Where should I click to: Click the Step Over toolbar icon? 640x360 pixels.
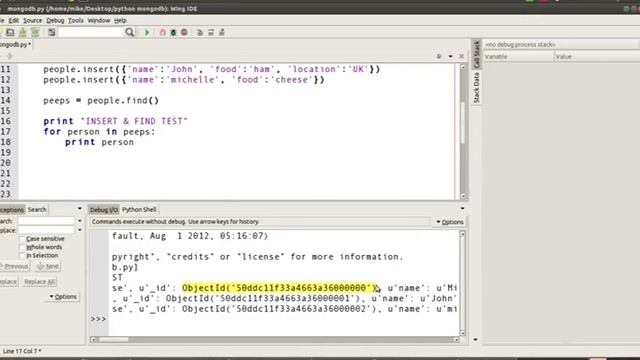pos(211,32)
